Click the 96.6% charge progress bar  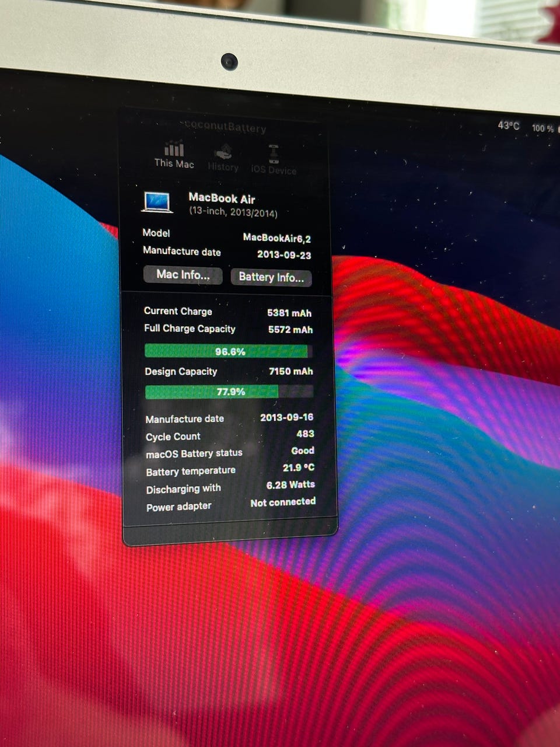coord(229,351)
